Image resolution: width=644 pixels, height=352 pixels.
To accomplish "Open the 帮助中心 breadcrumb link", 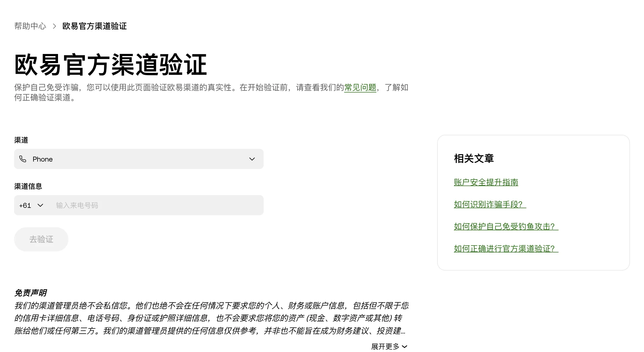I will tap(30, 26).
